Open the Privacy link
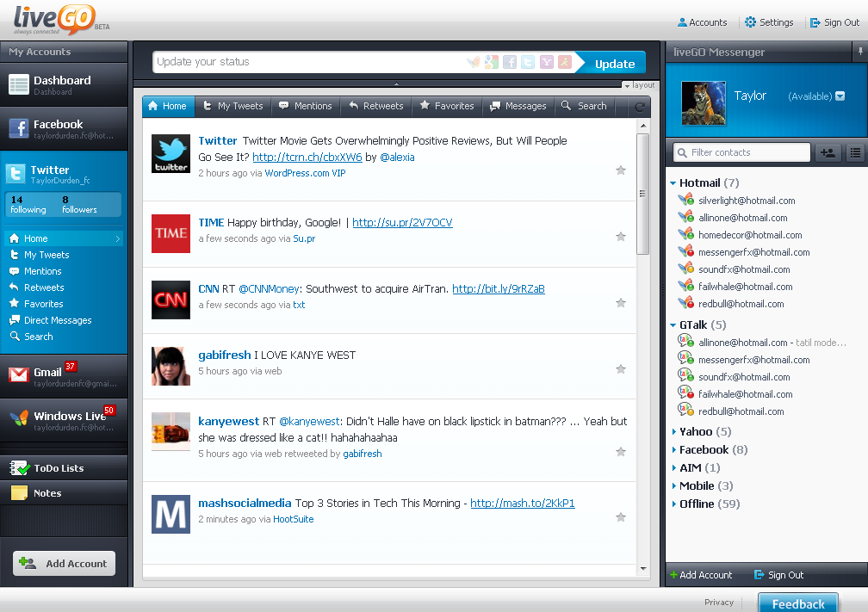Screen dimensions: 868x612 pos(718,602)
